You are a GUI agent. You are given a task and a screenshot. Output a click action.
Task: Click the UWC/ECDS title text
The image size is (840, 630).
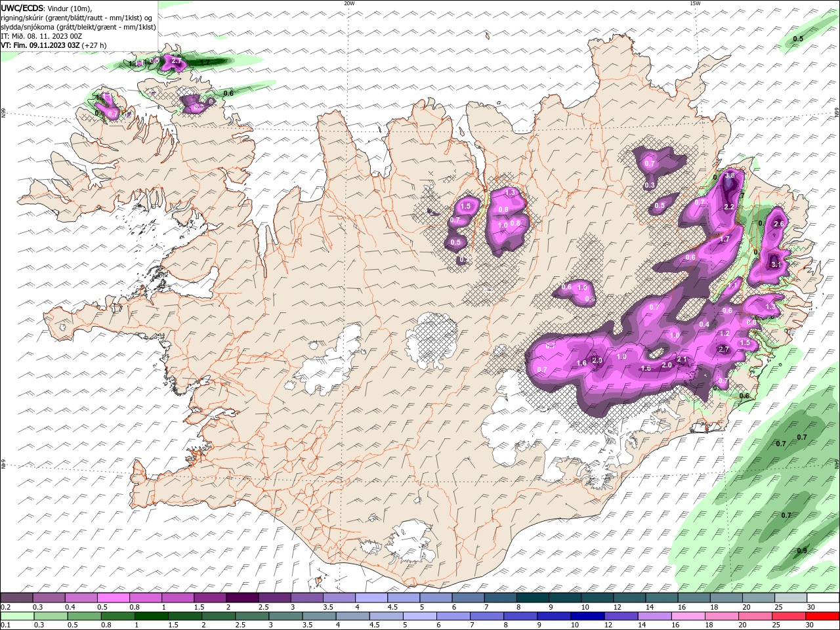(22, 7)
